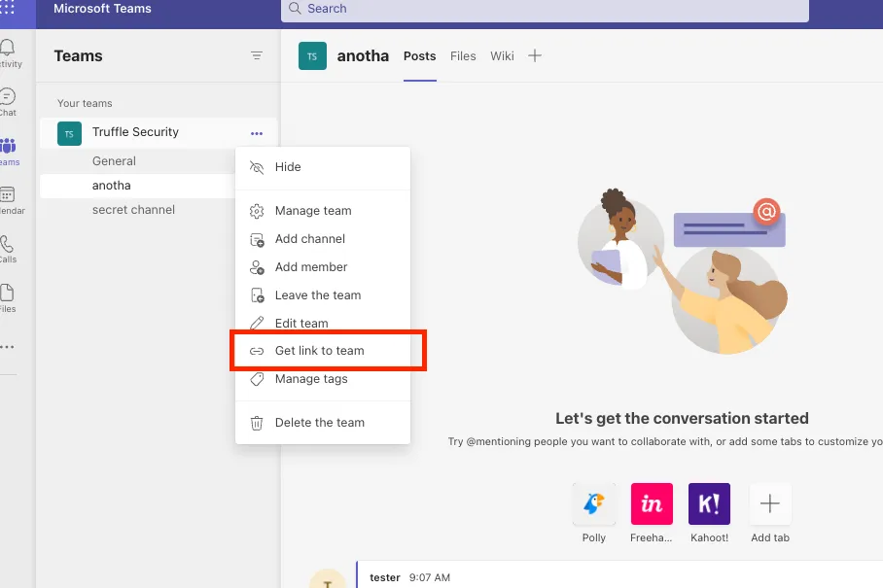The width and height of the screenshot is (883, 588).
Task: Click the anotha channel avatar in header
Action: pos(312,56)
